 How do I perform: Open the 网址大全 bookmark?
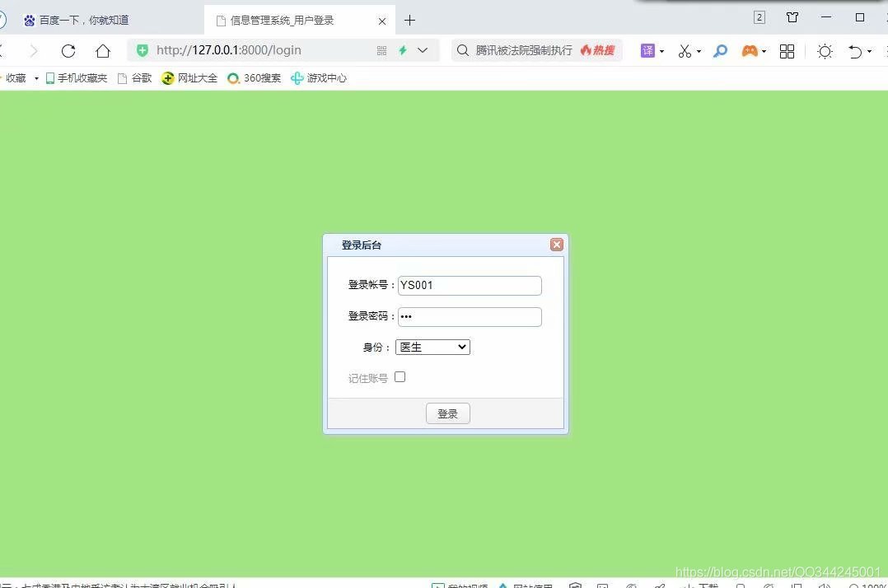189,78
